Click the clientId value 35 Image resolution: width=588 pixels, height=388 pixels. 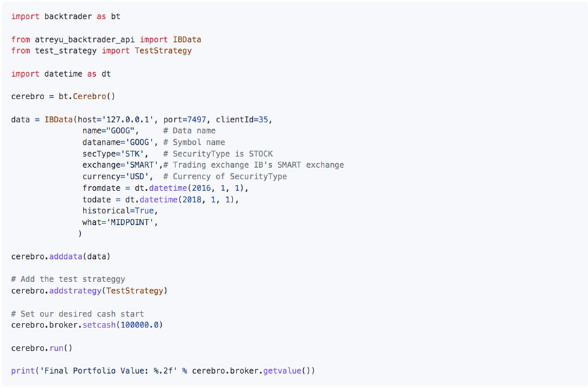pyautogui.click(x=263, y=120)
